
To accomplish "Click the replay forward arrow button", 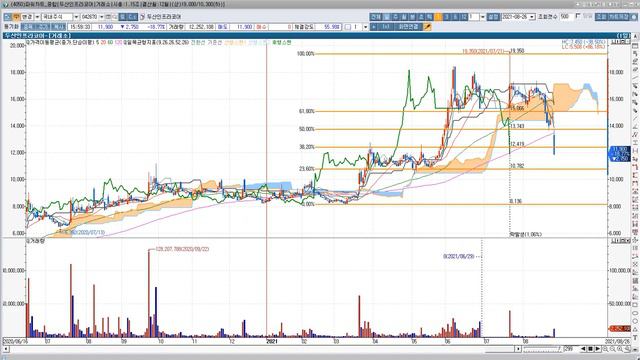I will click(x=598, y=349).
